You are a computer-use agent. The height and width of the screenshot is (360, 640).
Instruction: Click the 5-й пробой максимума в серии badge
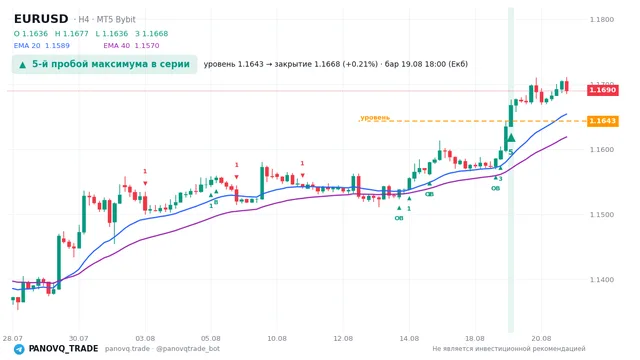(104, 64)
